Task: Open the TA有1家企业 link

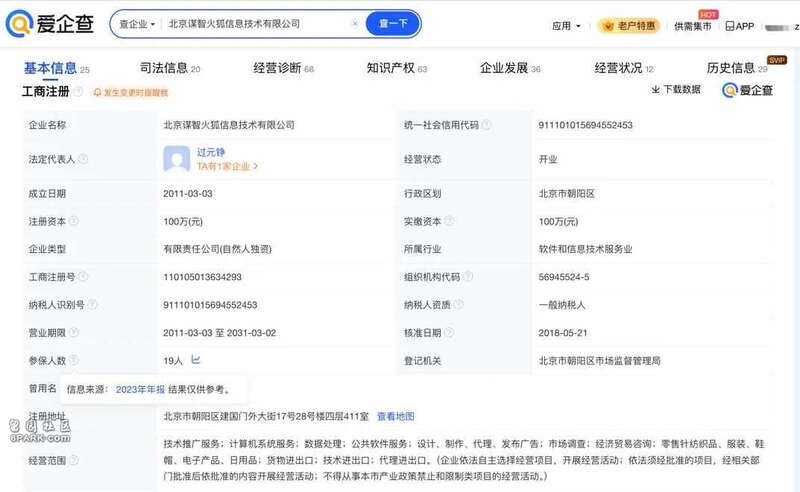Action: (x=228, y=166)
